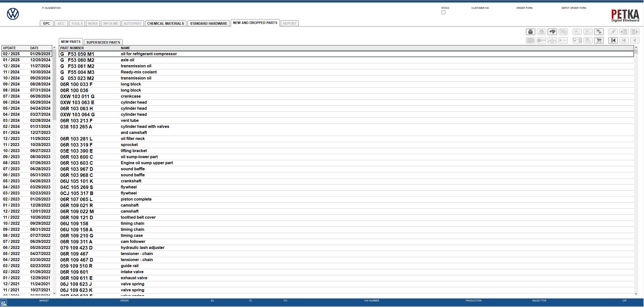Switch to CHEMICAL MATERIALS tab

(165, 23)
